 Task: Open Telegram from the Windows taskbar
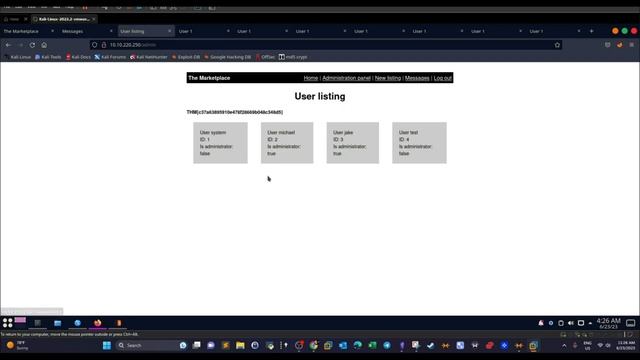pos(387,345)
